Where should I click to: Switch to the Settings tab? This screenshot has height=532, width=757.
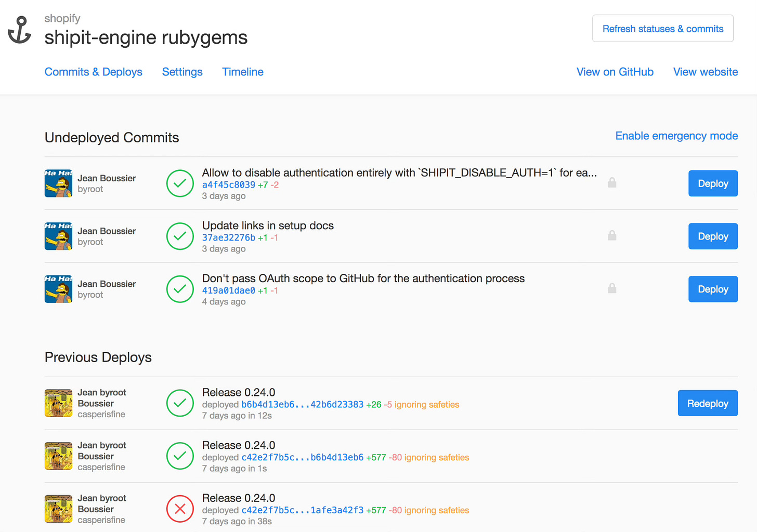pyautogui.click(x=182, y=72)
